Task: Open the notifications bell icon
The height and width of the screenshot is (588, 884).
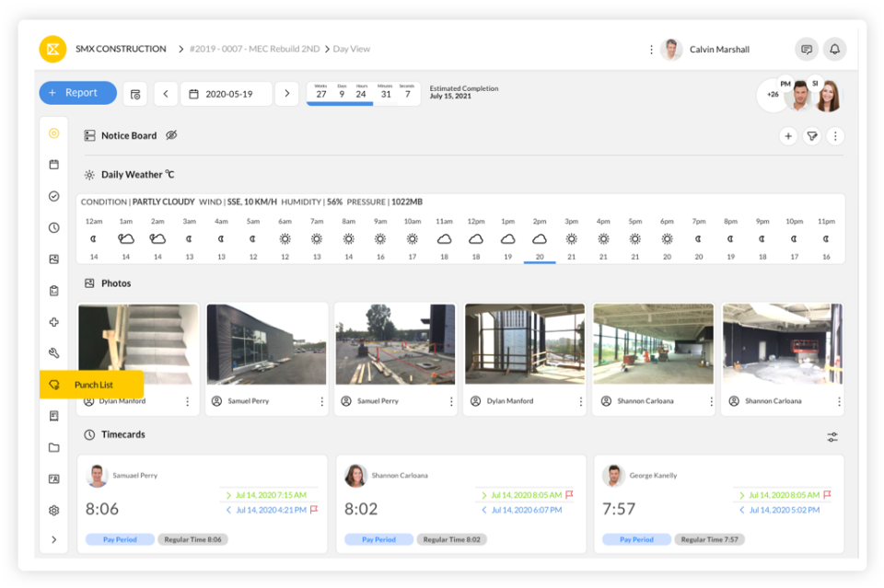Action: click(x=835, y=49)
